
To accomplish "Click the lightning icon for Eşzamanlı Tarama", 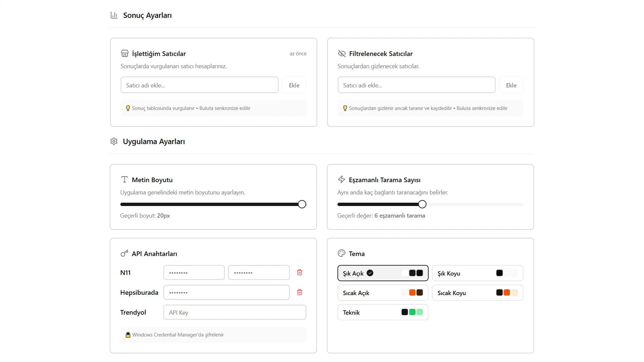I will 341,180.
